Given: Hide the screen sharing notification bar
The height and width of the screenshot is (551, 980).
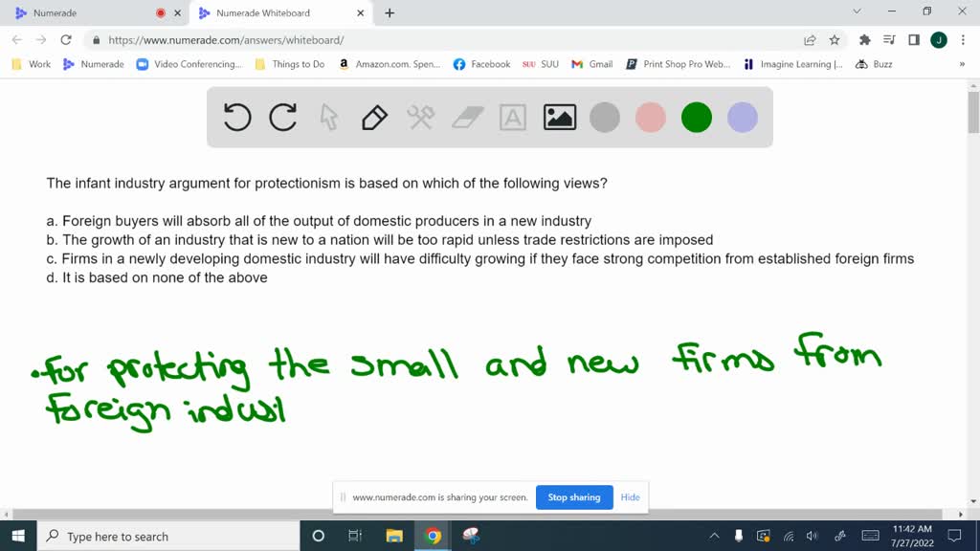Looking at the screenshot, I should pyautogui.click(x=630, y=497).
